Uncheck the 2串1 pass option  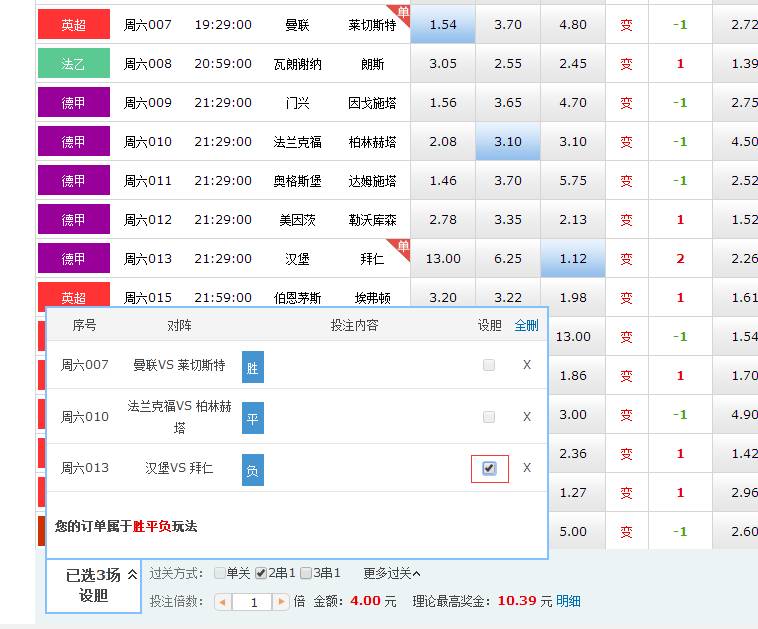pos(261,574)
